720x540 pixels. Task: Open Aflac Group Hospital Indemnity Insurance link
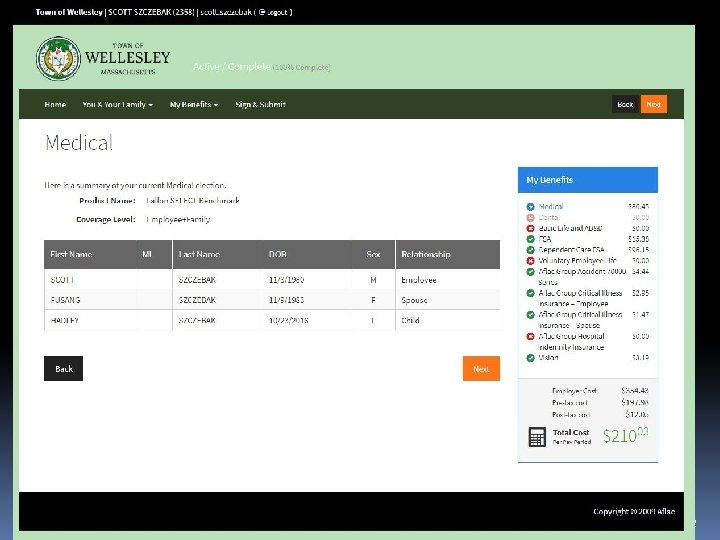point(572,342)
